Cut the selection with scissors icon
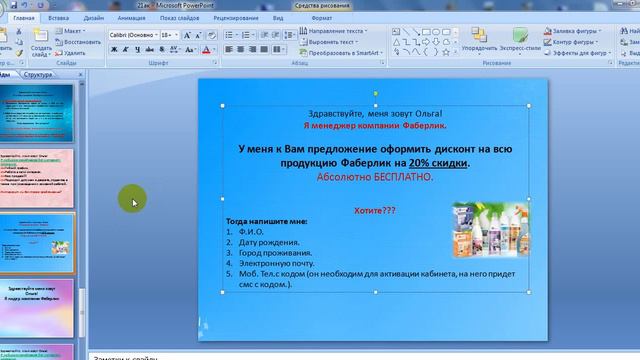This screenshot has width=640, height=360. tap(19, 31)
